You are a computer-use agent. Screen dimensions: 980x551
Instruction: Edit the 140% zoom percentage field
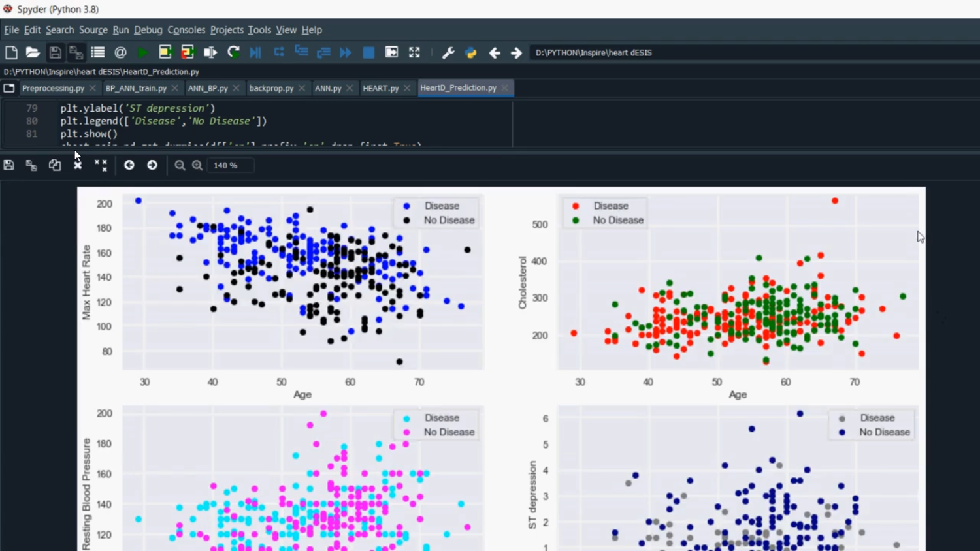[230, 165]
